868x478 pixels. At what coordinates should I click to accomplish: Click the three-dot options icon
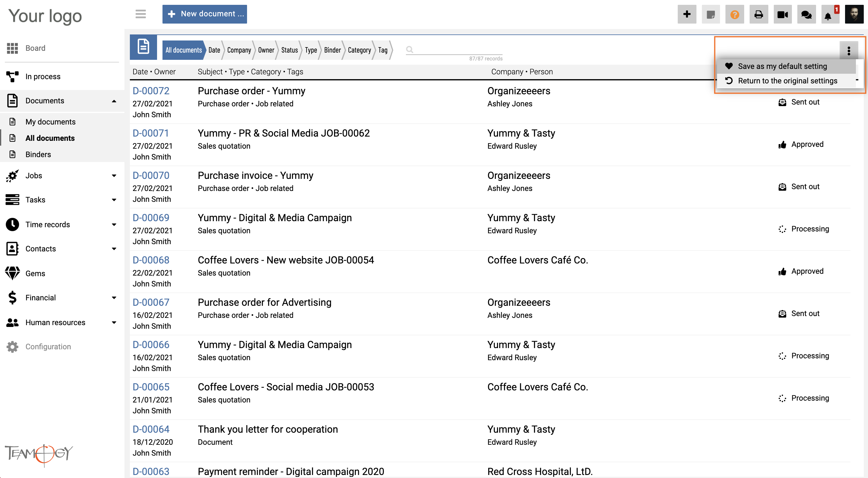(x=849, y=50)
